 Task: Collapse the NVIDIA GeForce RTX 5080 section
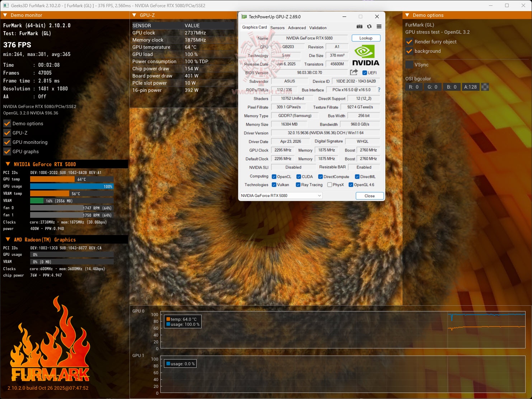click(8, 164)
